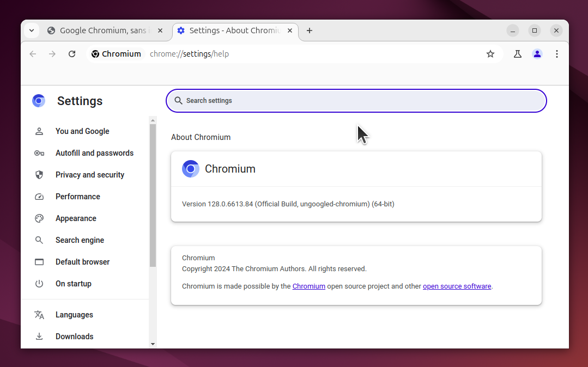This screenshot has height=367, width=588.
Task: Open the Experiments flask icon
Action: click(518, 54)
